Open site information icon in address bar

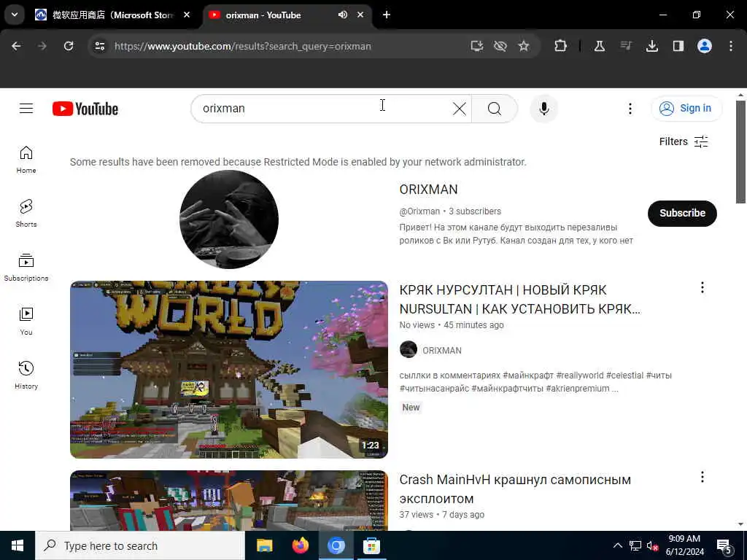click(99, 46)
